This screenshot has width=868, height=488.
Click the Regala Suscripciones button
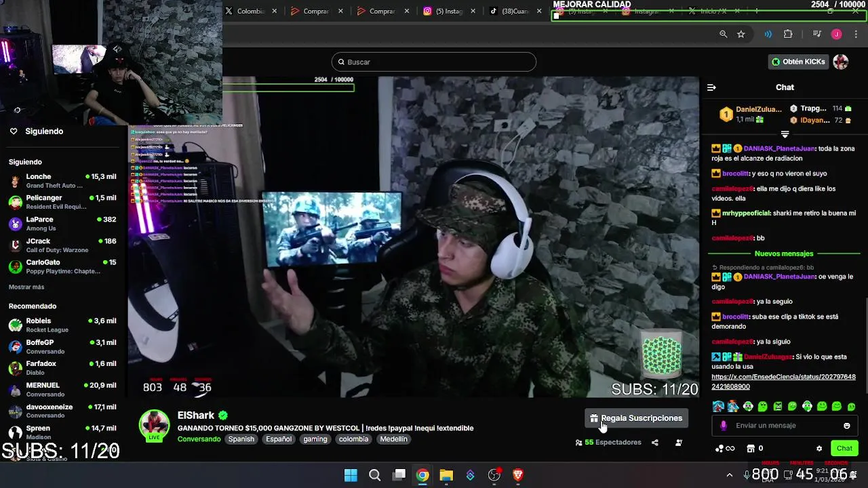click(x=636, y=418)
